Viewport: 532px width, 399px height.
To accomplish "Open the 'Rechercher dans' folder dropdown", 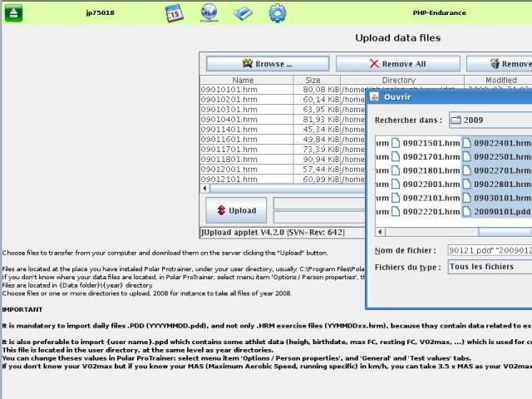I will point(490,120).
